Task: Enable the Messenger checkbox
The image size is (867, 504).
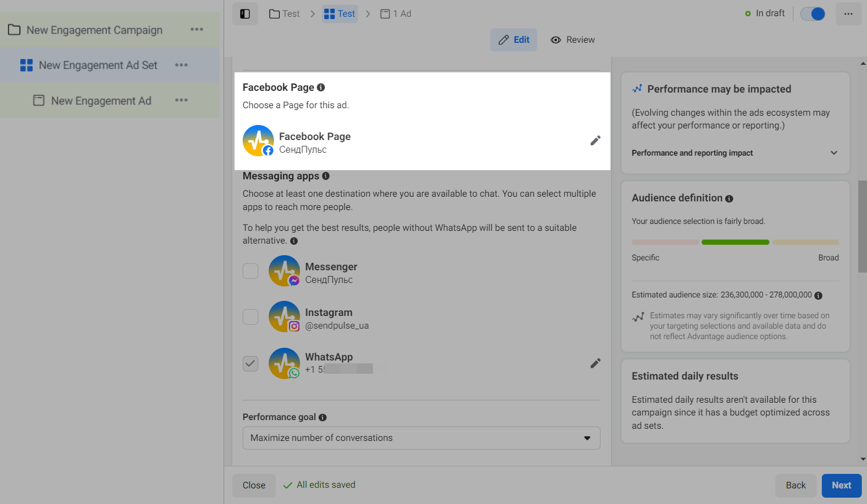Action: (250, 271)
